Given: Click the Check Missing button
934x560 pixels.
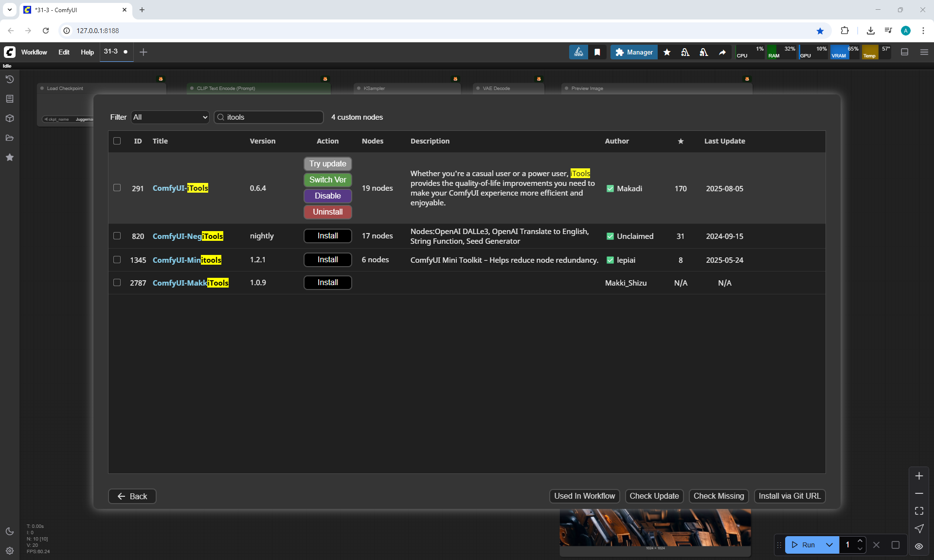Looking at the screenshot, I should coord(718,496).
